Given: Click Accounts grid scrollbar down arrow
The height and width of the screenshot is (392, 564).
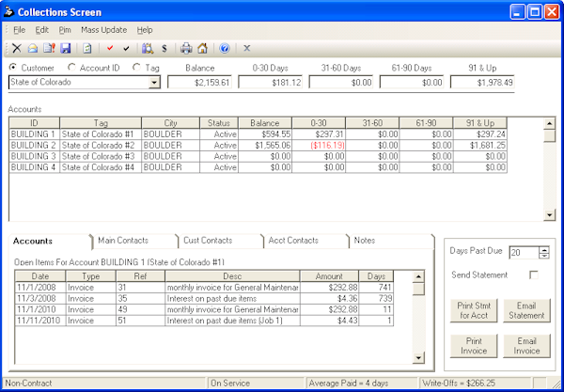Looking at the screenshot, I should 549,215.
